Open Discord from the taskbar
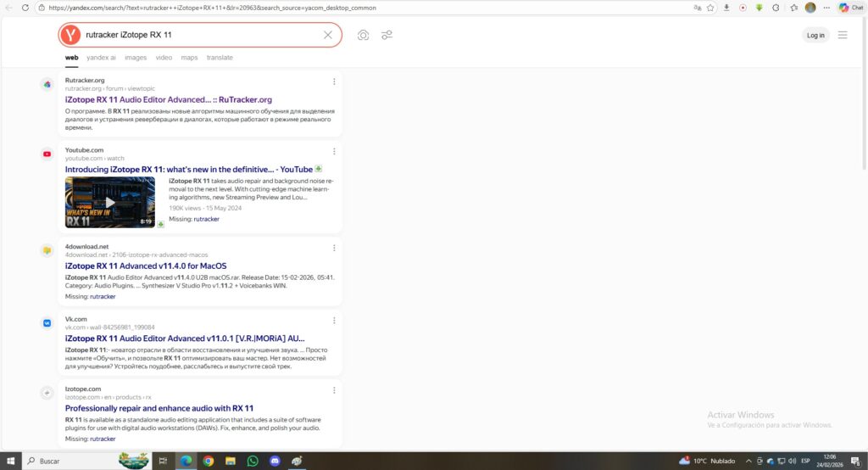The image size is (868, 470). coord(274,461)
